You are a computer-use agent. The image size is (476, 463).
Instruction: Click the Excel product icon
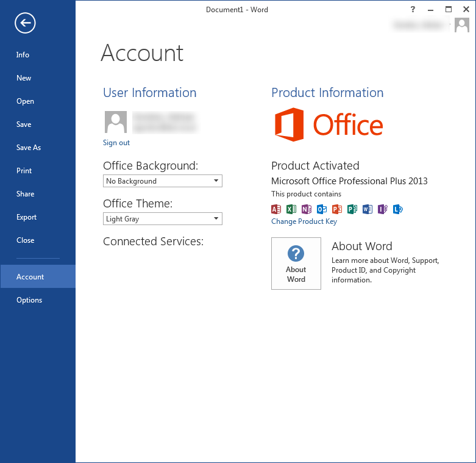click(x=291, y=209)
